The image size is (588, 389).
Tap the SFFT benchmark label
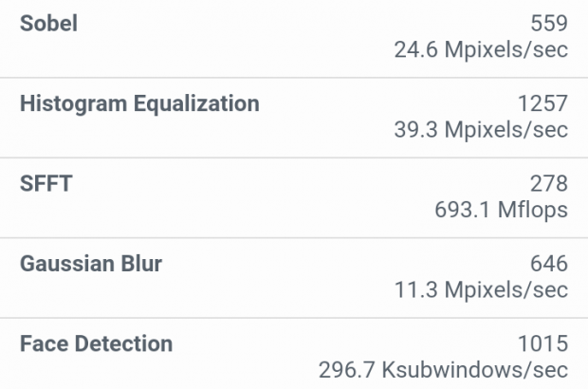coord(45,182)
